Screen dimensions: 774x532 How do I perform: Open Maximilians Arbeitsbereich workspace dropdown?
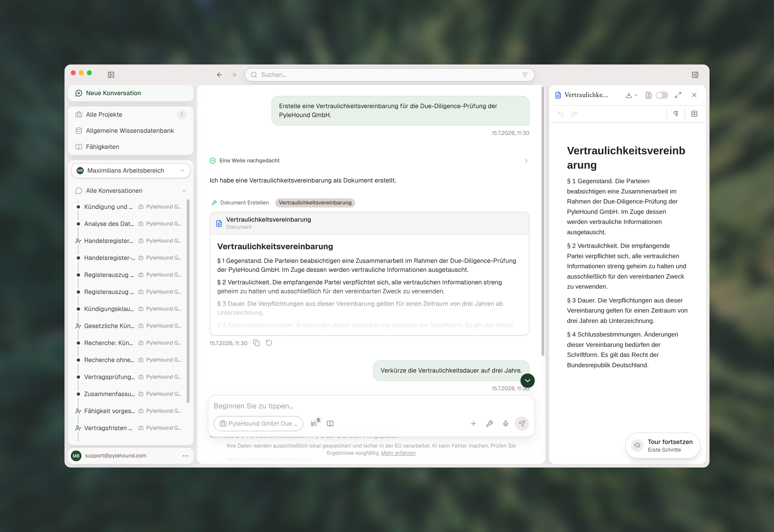pyautogui.click(x=131, y=171)
